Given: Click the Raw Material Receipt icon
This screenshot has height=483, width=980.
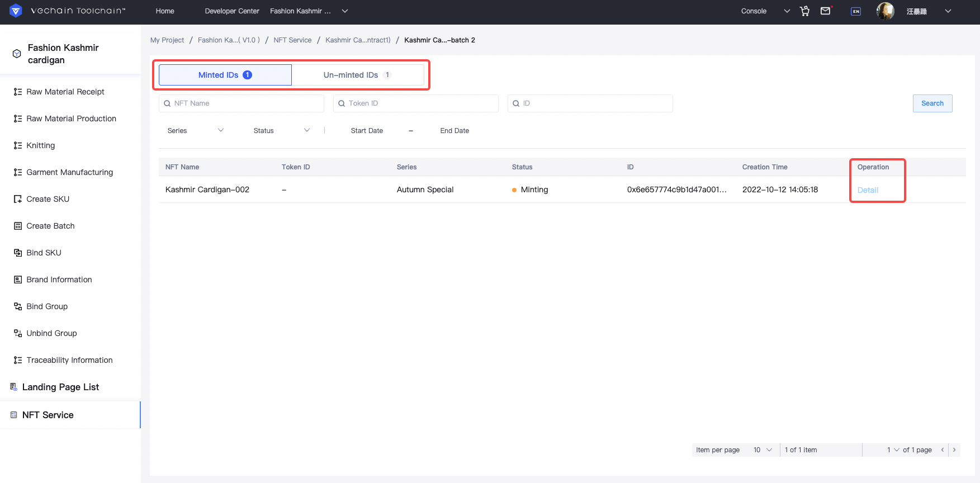Looking at the screenshot, I should tap(18, 92).
